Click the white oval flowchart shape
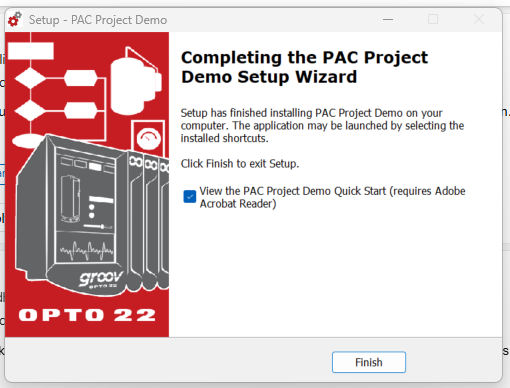This screenshot has width=510, height=388. tap(28, 141)
